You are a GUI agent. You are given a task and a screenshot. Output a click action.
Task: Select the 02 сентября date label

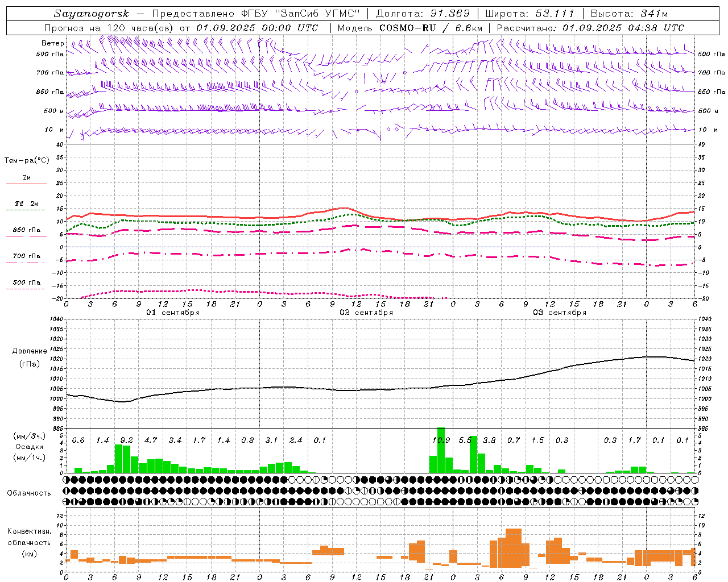click(x=366, y=313)
